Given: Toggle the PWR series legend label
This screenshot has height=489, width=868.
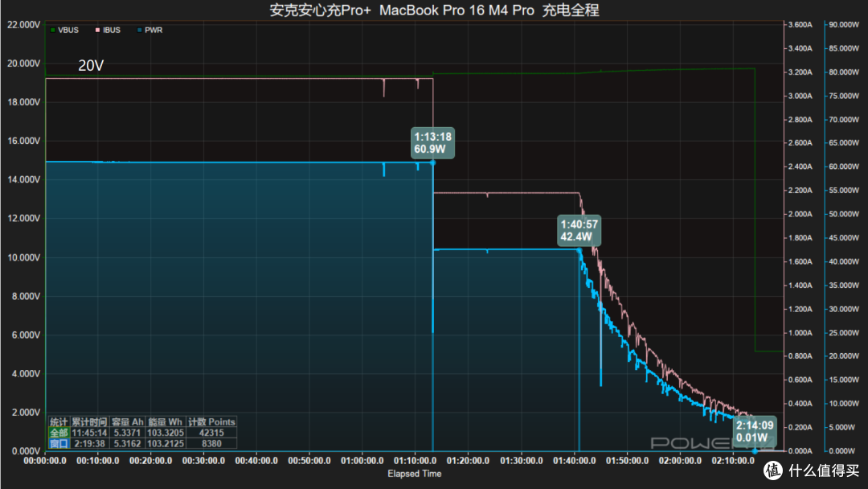Looking at the screenshot, I should (154, 31).
